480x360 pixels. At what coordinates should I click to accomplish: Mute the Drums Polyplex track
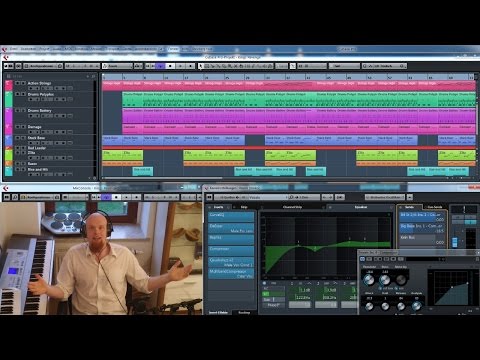click(17, 94)
